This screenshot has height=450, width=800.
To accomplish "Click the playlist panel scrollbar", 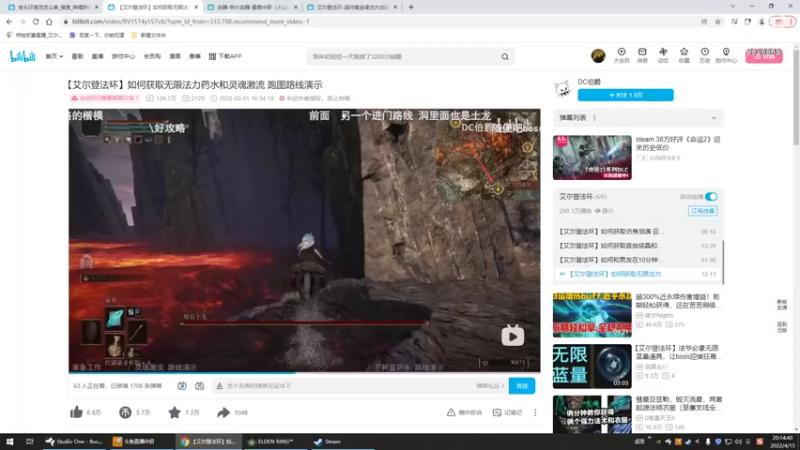I will click(723, 263).
